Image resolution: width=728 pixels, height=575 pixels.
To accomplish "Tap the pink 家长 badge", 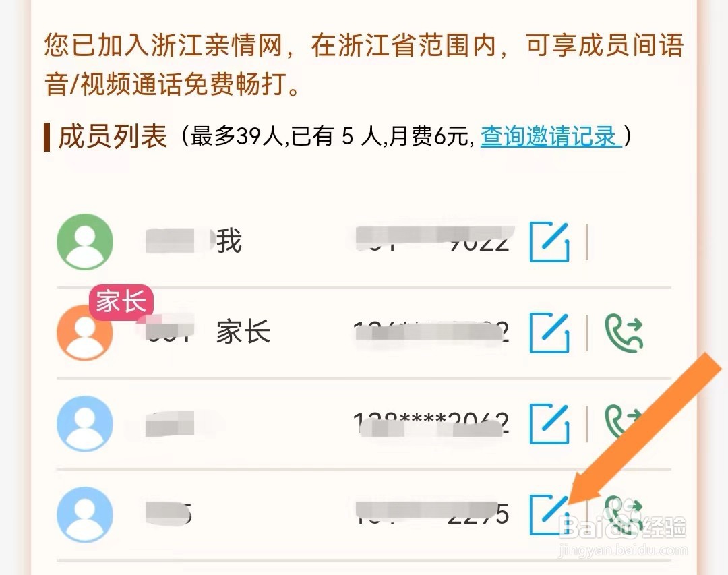I will coord(121,303).
